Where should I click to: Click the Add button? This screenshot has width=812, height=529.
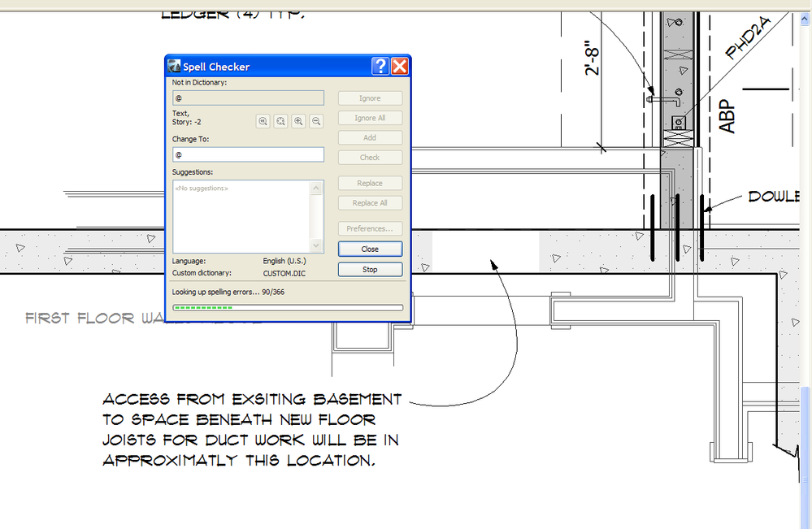coord(370,137)
